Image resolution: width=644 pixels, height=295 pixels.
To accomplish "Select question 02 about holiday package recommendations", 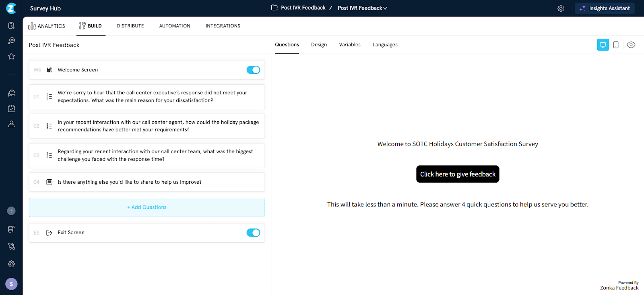I will [x=147, y=126].
